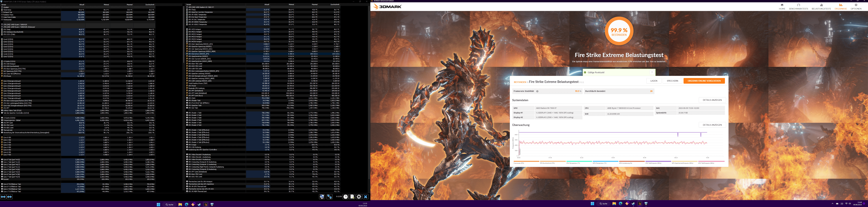Select the CPU-Power sensor row

coord(78,76)
